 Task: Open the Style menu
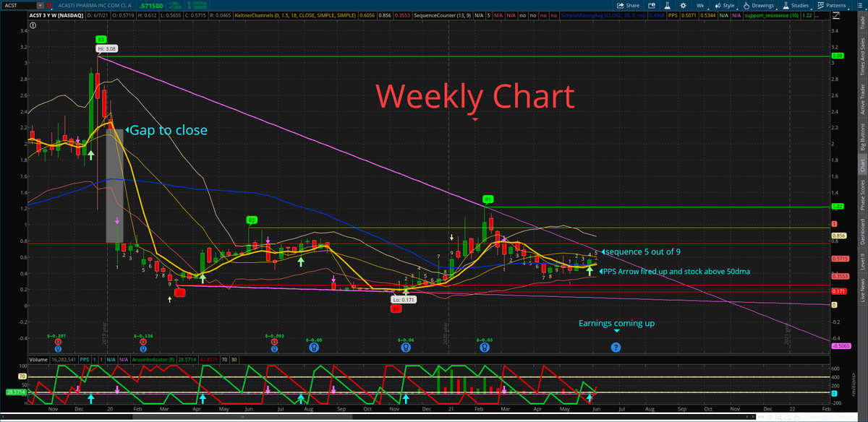point(725,4)
